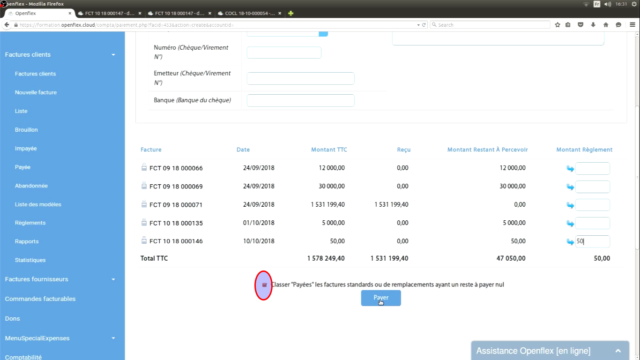The width and height of the screenshot is (640, 360).
Task: Tick the Classer "Payées" les factures checkbox
Action: tap(264, 285)
